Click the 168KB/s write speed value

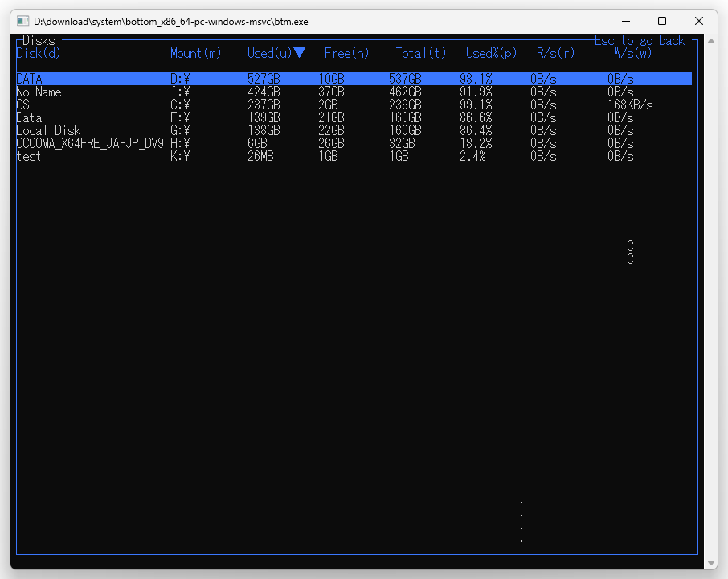pyautogui.click(x=630, y=105)
